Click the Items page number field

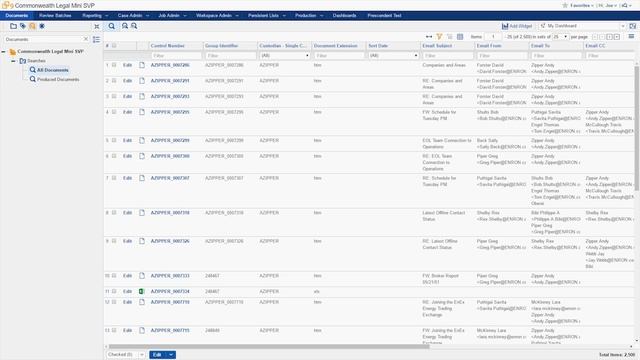(493, 37)
